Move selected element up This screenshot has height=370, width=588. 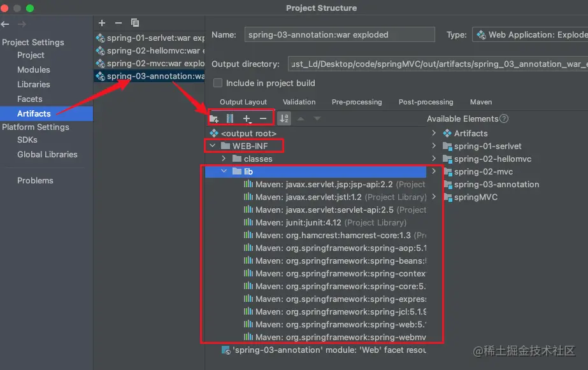301,119
